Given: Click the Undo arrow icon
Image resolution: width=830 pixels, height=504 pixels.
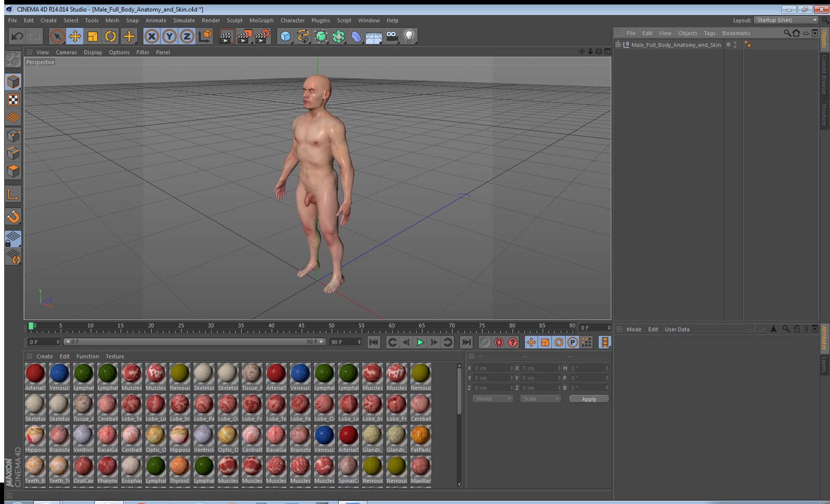Looking at the screenshot, I should coord(17,36).
